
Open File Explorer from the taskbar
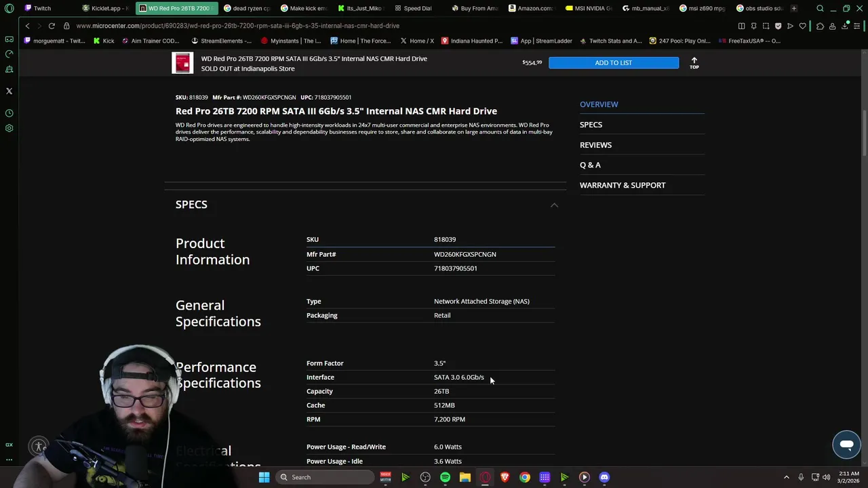pyautogui.click(x=465, y=477)
